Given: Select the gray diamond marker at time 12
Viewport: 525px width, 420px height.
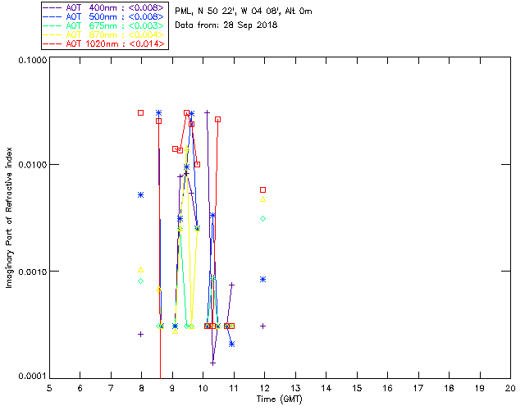Looking at the screenshot, I should click(x=263, y=218).
